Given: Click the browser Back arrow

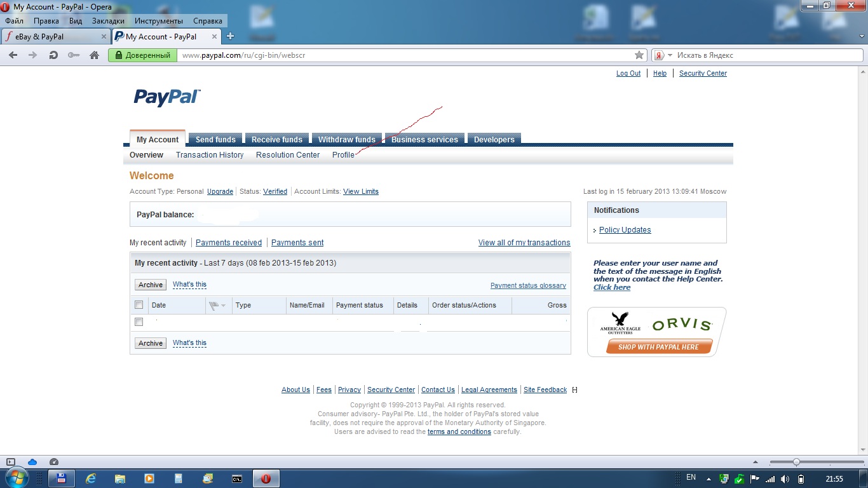Looking at the screenshot, I should coord(13,55).
